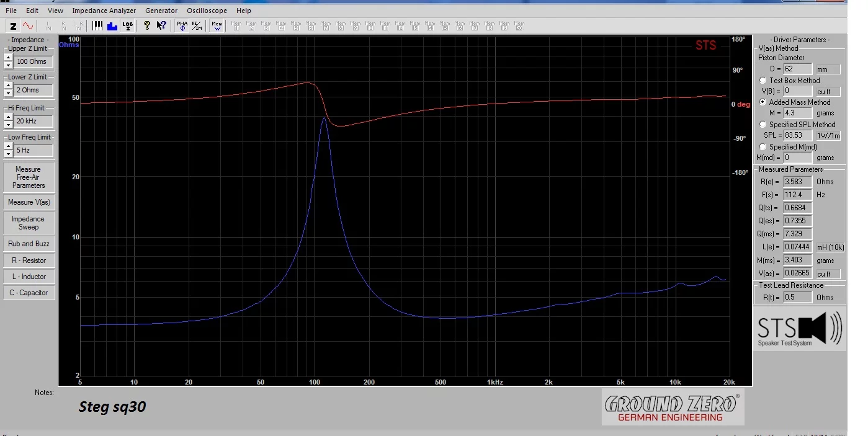Click Measure Free-Air Parameters button
The image size is (868, 436).
[29, 177]
